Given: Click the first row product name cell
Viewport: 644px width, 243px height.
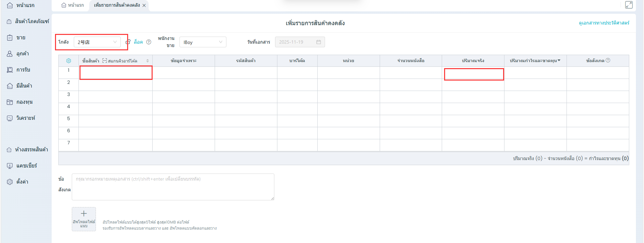Looking at the screenshot, I should 116,72.
